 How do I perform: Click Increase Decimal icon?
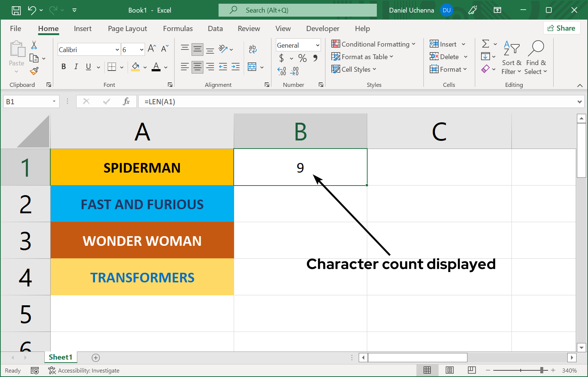[282, 71]
